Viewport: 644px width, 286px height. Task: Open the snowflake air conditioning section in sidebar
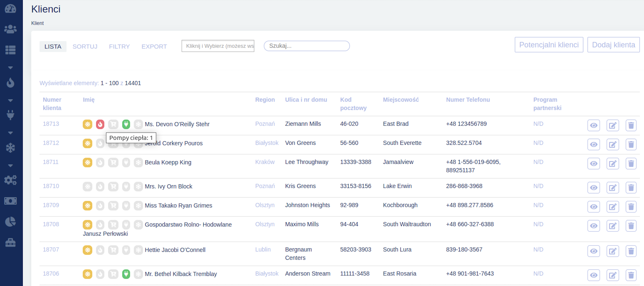tap(10, 148)
